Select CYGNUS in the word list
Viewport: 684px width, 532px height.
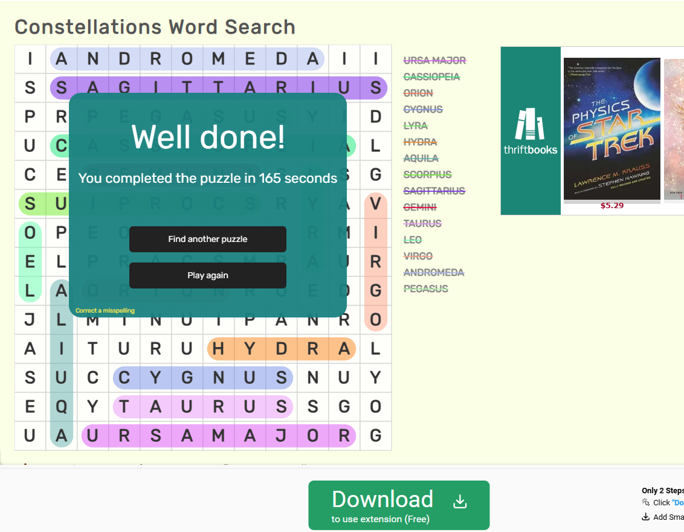(423, 109)
